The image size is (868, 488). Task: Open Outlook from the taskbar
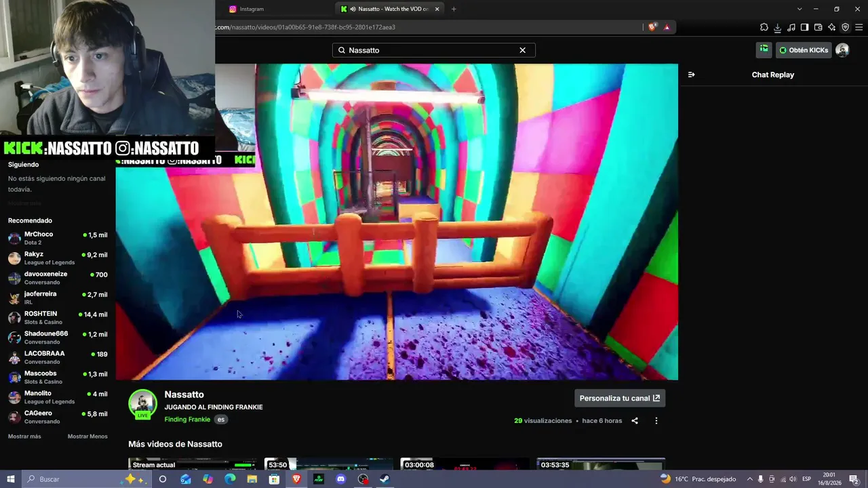click(186, 479)
